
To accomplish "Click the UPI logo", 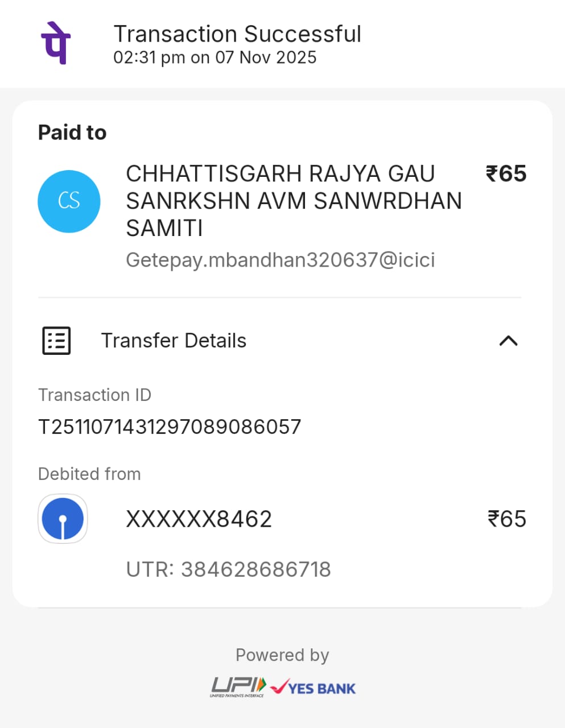I will tap(238, 686).
